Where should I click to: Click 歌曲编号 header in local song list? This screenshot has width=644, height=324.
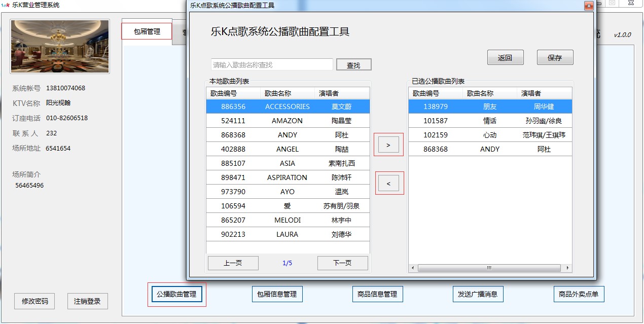coord(233,93)
